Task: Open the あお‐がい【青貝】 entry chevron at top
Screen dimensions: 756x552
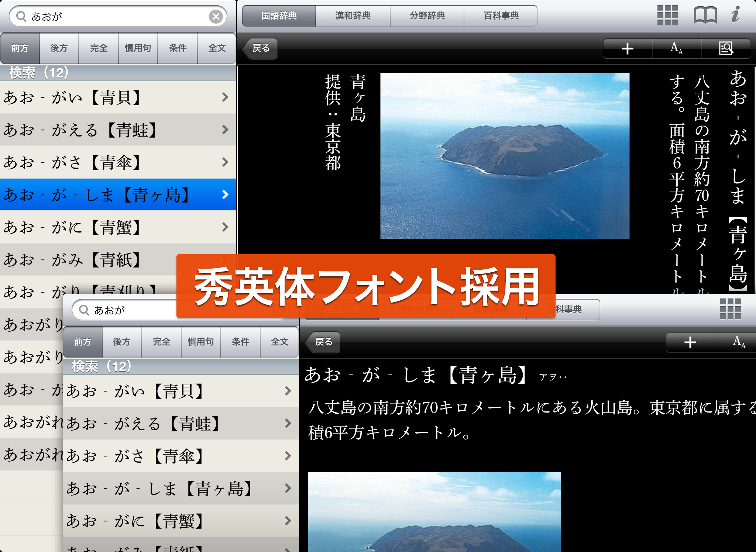Action: 225,97
